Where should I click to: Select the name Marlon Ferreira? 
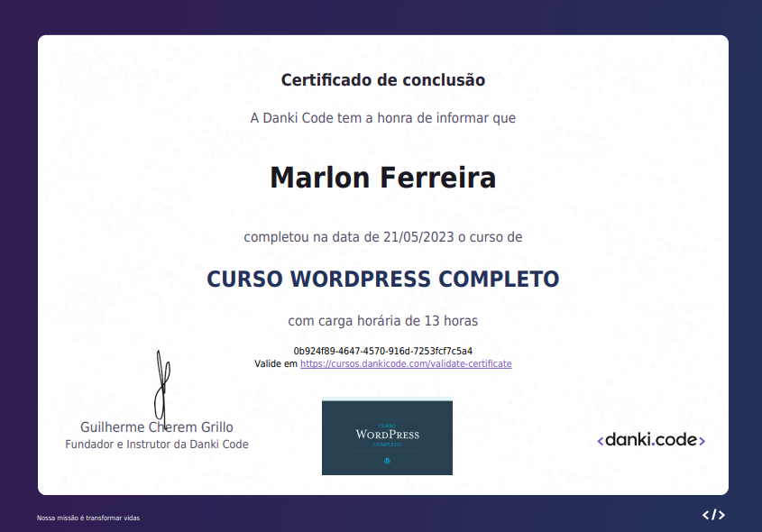tap(382, 178)
